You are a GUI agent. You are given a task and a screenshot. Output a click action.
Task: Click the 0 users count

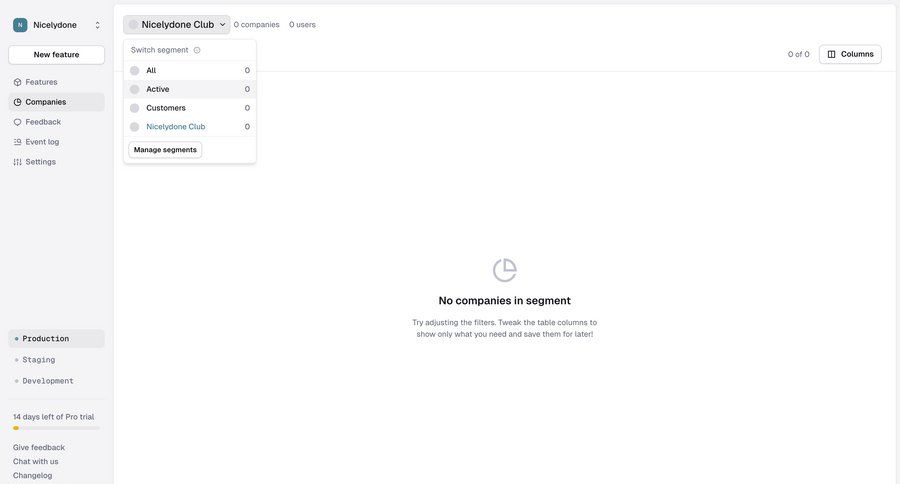(x=302, y=25)
